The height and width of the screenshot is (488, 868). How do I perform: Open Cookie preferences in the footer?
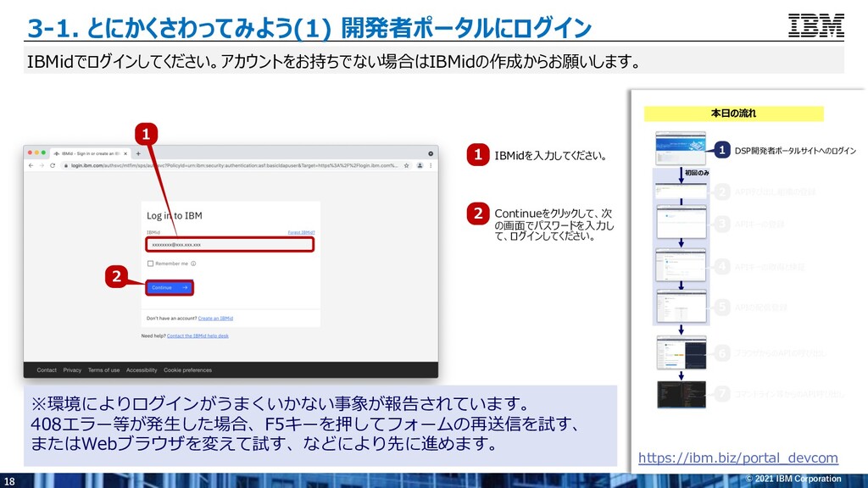click(187, 370)
